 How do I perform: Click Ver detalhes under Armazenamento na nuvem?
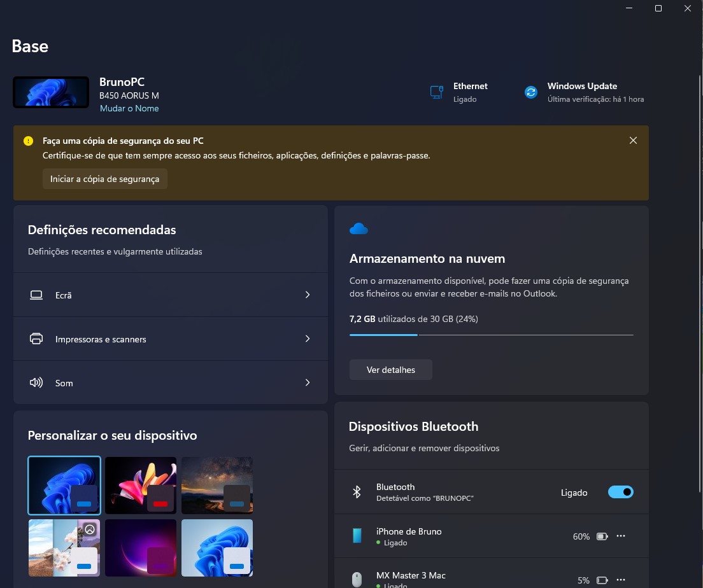(390, 369)
